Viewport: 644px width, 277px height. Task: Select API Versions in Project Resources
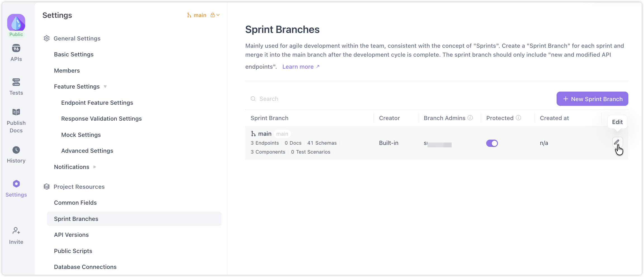click(71, 235)
